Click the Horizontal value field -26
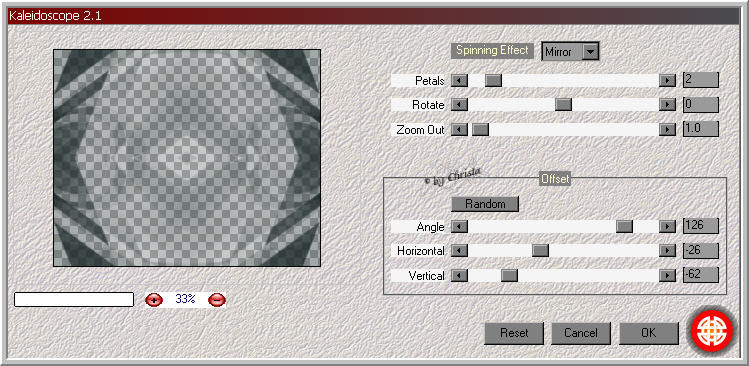This screenshot has width=749, height=366. click(701, 250)
